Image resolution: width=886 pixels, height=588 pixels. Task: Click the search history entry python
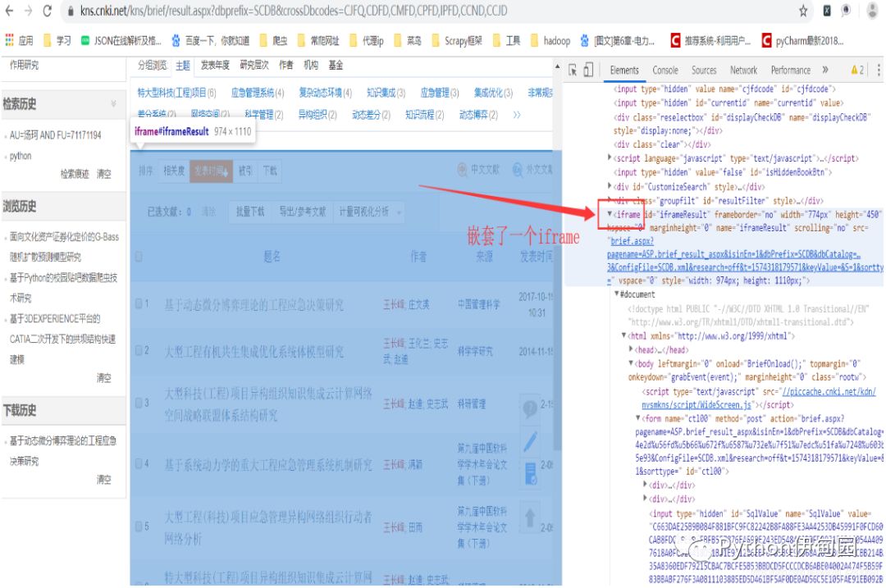21,156
